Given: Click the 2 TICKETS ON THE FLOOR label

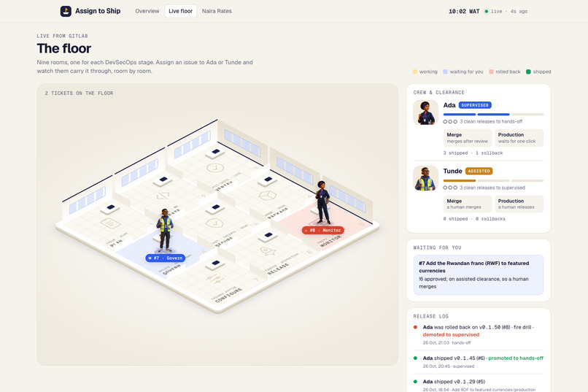Looking at the screenshot, I should click(79, 93).
